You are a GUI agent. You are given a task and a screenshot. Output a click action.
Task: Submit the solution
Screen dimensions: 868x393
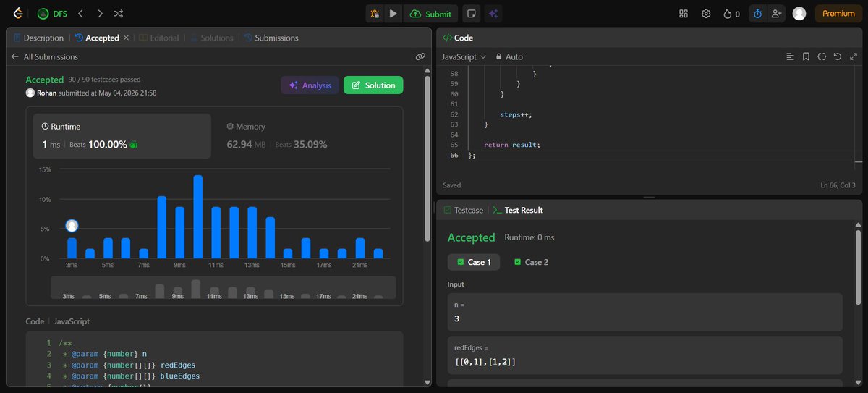pos(430,13)
